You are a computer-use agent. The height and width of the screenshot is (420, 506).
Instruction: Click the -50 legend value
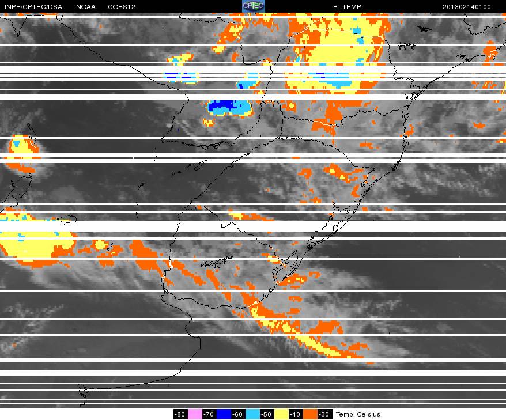click(x=267, y=414)
